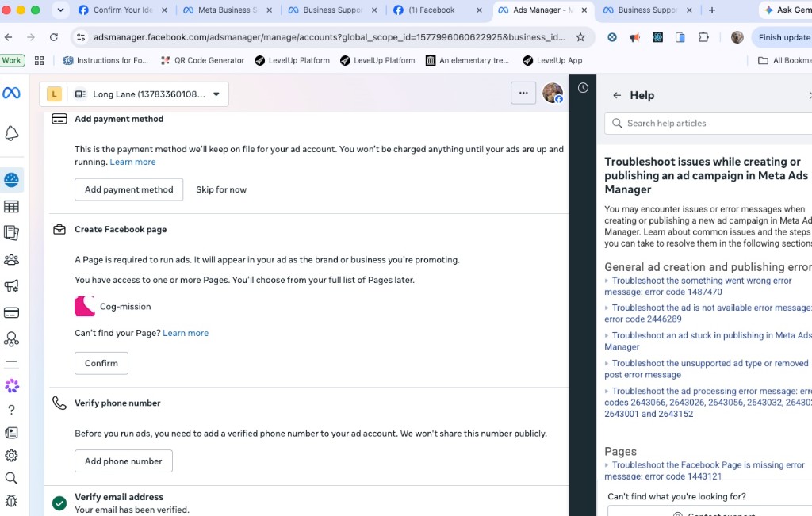Open Ads reporting document icon in sidebar
The image size is (812, 516).
11,233
